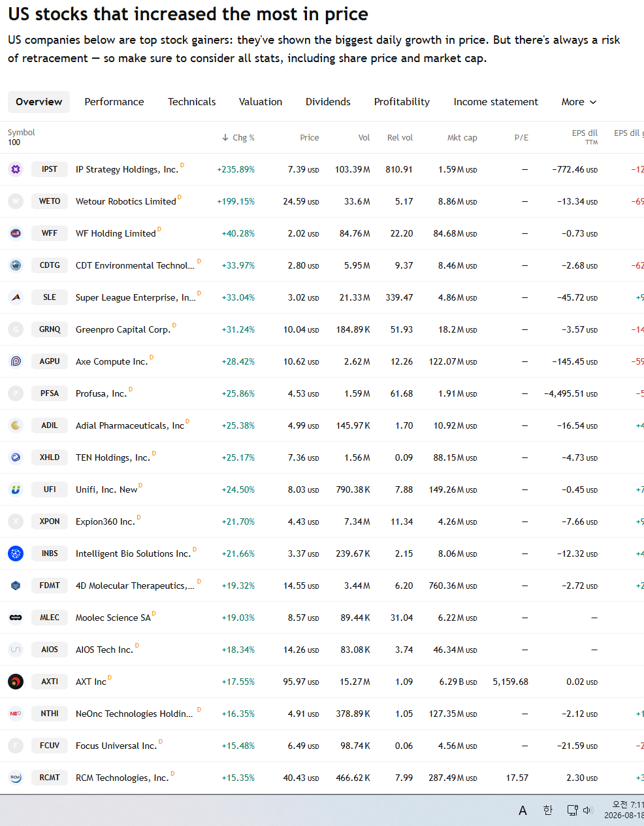The width and height of the screenshot is (644, 826).
Task: Click the Moolec Science logo icon
Action: pos(16,618)
